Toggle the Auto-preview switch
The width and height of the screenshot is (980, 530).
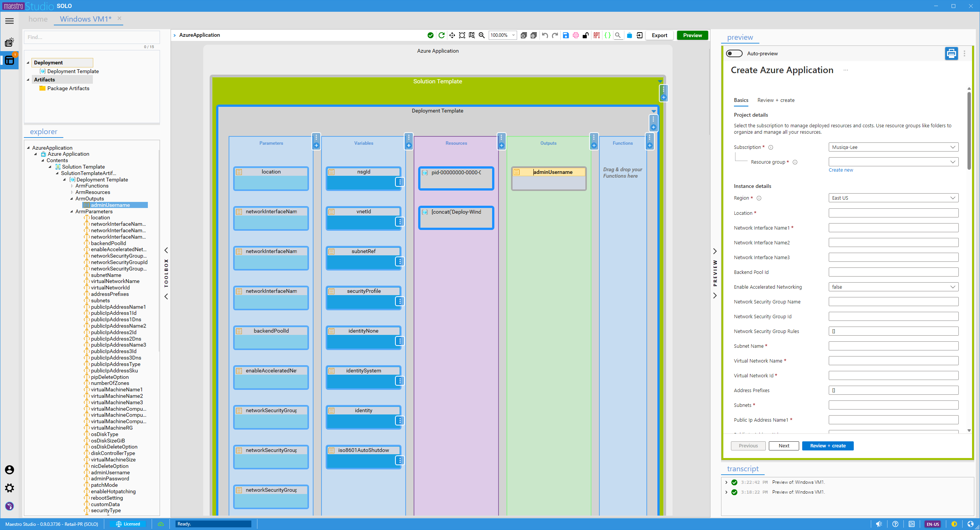tap(734, 54)
